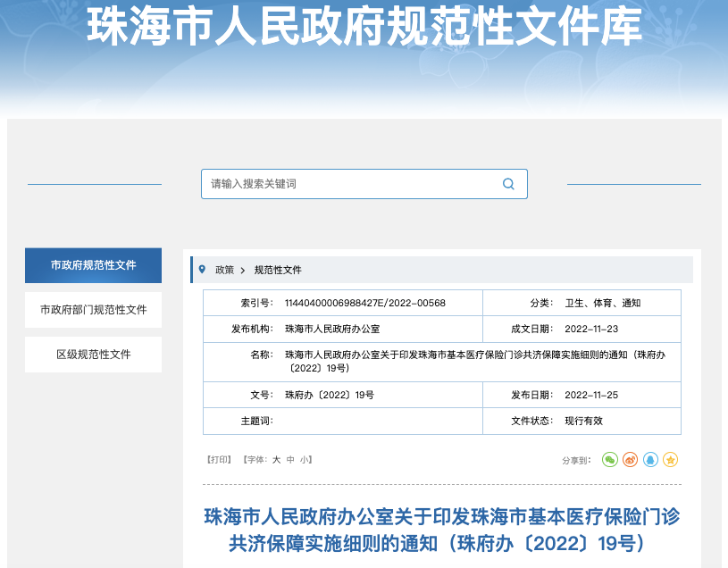The width and height of the screenshot is (728, 568).
Task: Select the 市政府规范性文件 sidebar tab
Action: tap(93, 265)
